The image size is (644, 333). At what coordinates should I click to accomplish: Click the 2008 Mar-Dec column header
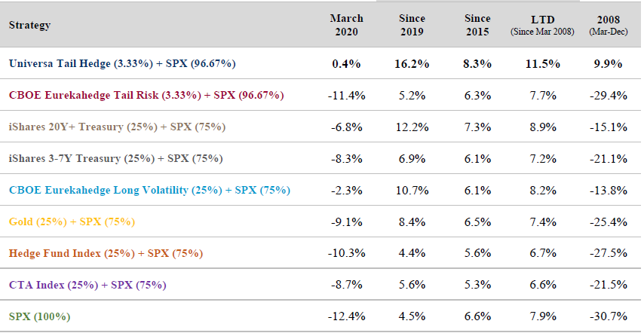608,25
